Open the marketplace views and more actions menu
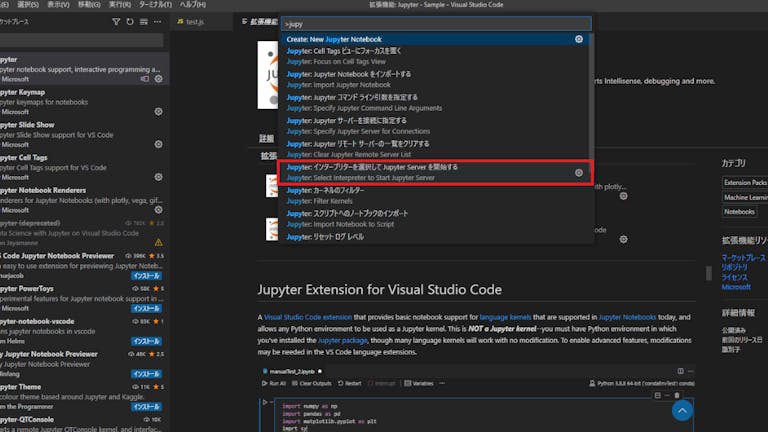This screenshot has height=432, width=768. point(157,22)
